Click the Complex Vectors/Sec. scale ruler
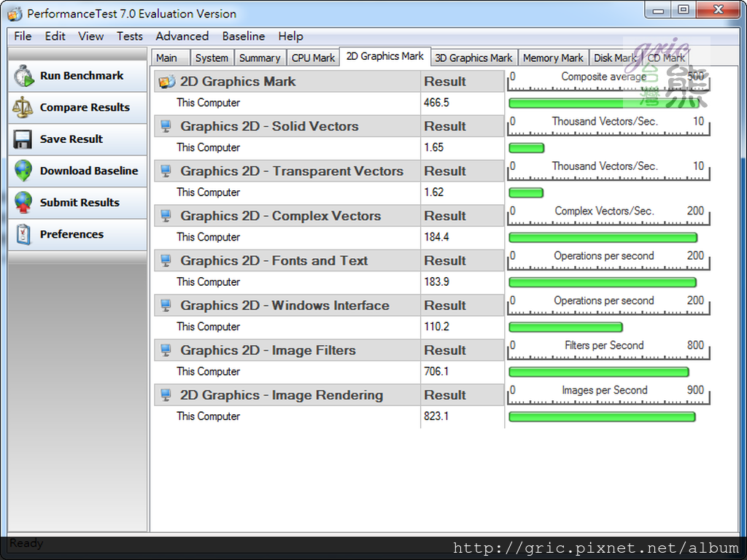The width and height of the screenshot is (747, 560). pyautogui.click(x=608, y=215)
